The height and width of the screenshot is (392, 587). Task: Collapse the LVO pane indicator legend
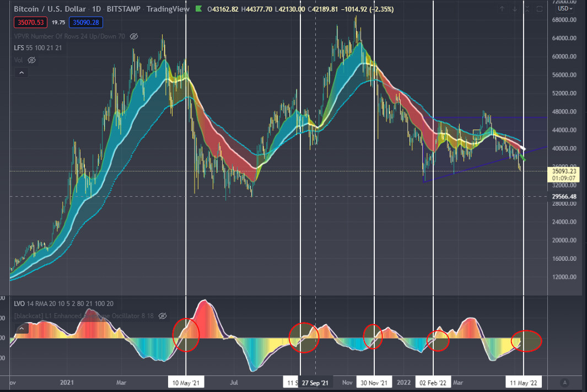(x=21, y=329)
